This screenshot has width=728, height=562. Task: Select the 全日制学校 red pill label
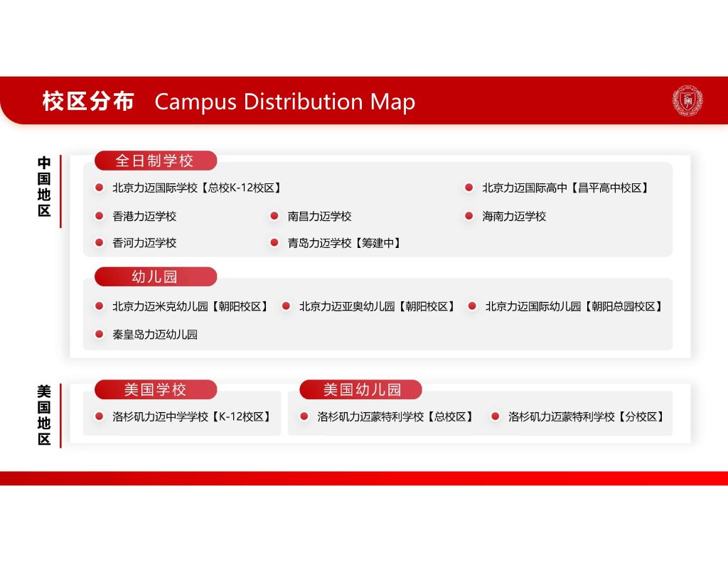click(155, 161)
